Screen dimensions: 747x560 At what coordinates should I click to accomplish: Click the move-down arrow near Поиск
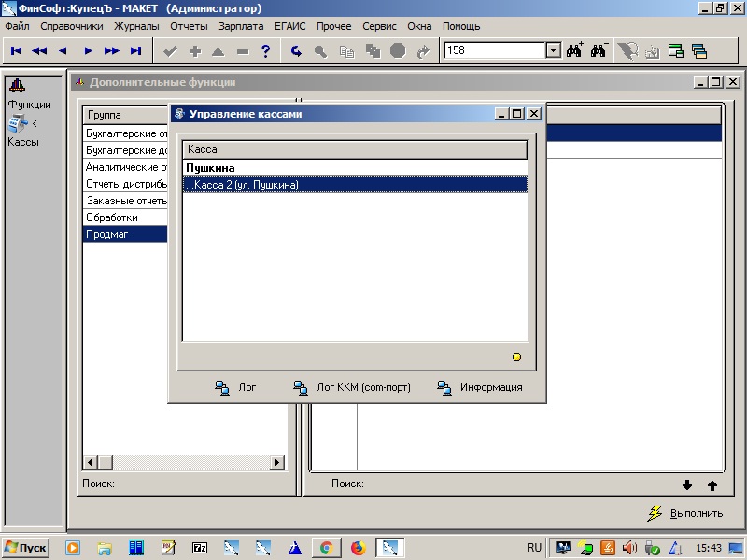pos(688,484)
